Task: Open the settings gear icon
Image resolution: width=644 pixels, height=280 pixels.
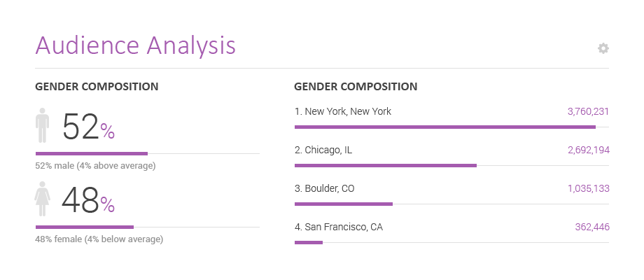Action: click(x=603, y=48)
